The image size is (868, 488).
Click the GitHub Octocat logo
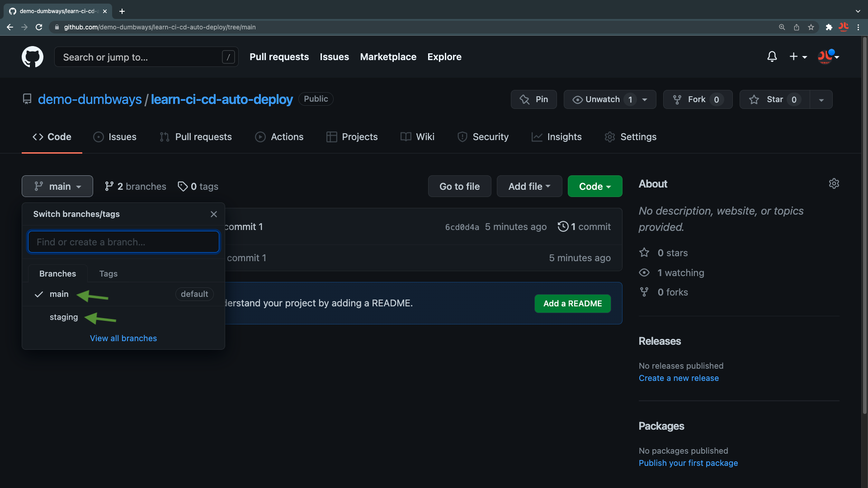33,57
